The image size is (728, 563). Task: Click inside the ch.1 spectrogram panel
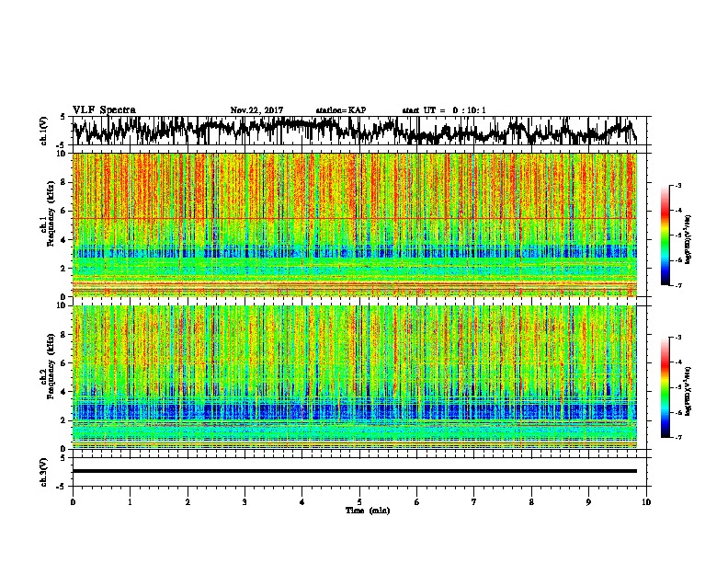pos(355,224)
